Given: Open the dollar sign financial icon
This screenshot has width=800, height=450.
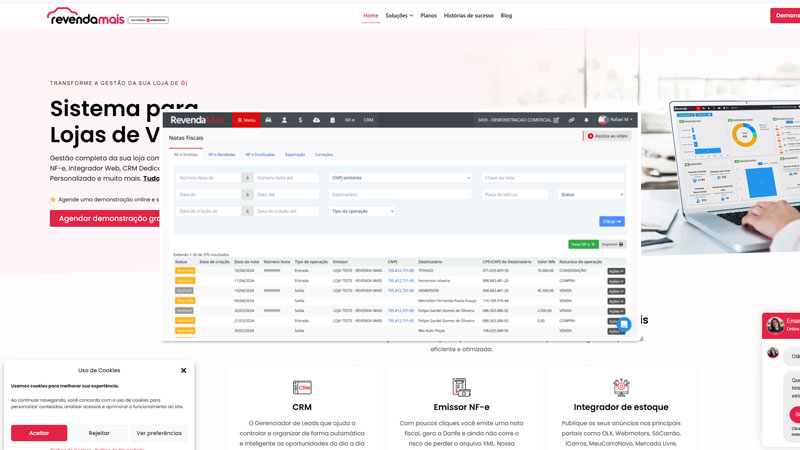Looking at the screenshot, I should click(x=300, y=120).
